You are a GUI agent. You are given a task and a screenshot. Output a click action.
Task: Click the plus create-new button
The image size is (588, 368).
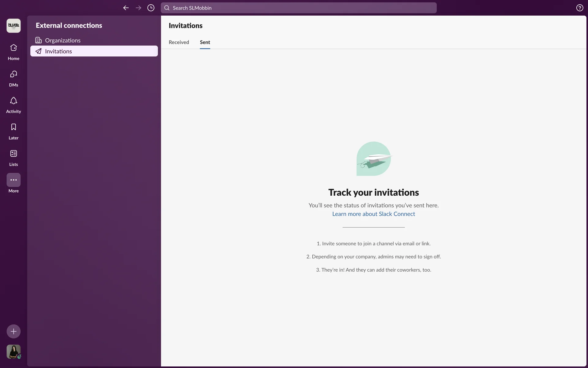pos(13,331)
